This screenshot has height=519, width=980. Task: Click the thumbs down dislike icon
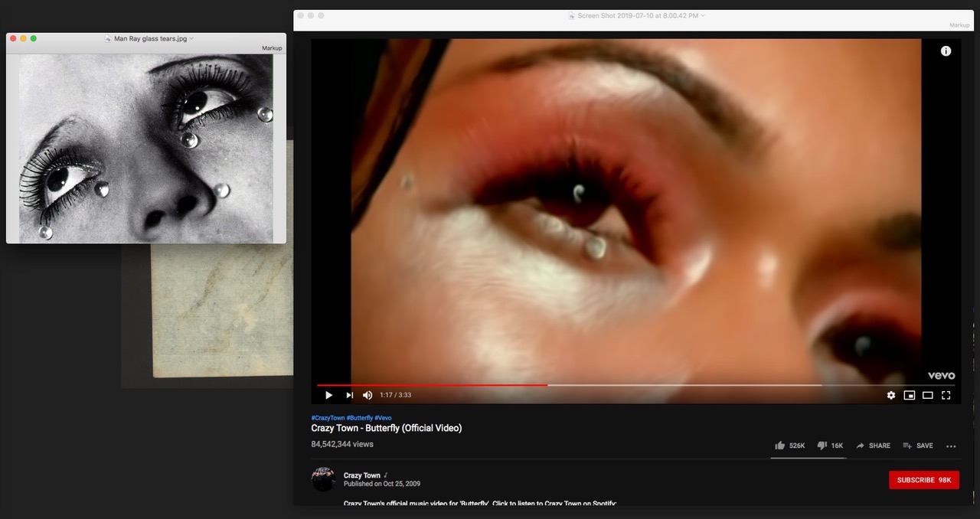(822, 446)
